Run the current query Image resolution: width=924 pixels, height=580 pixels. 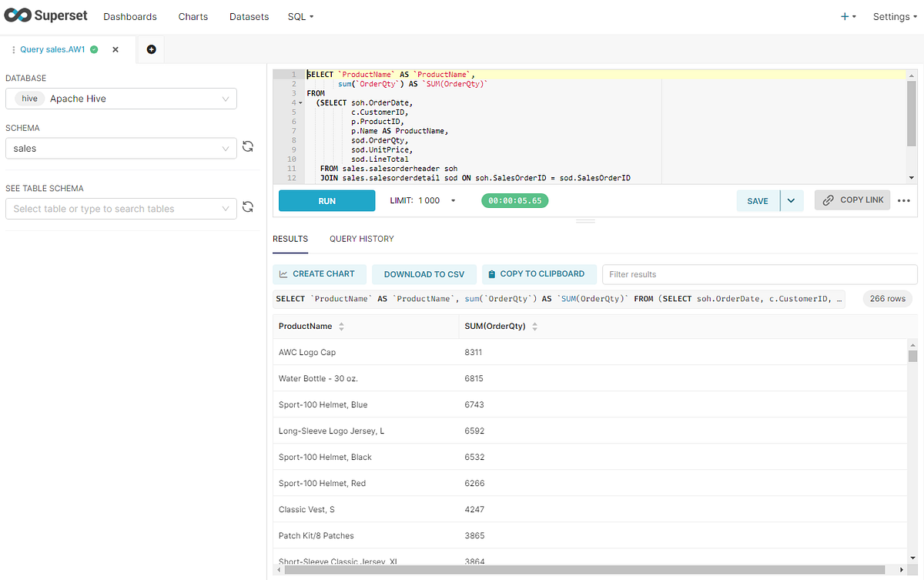coord(326,200)
